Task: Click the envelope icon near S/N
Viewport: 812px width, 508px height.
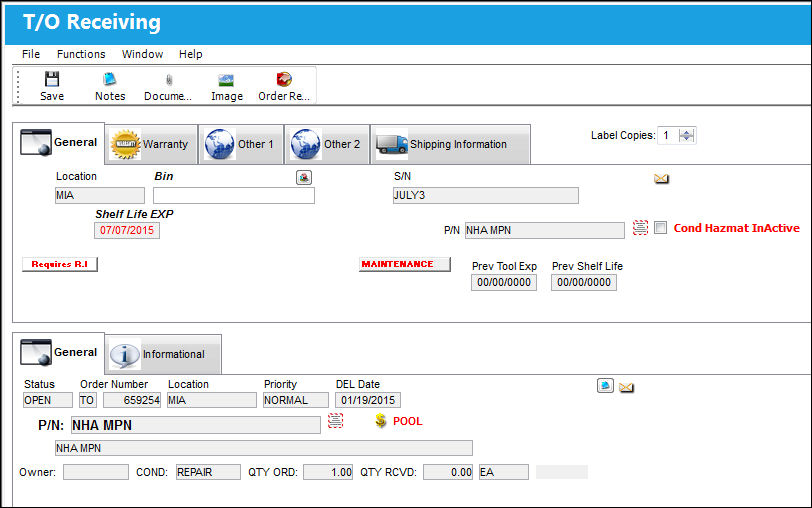Action: click(661, 179)
